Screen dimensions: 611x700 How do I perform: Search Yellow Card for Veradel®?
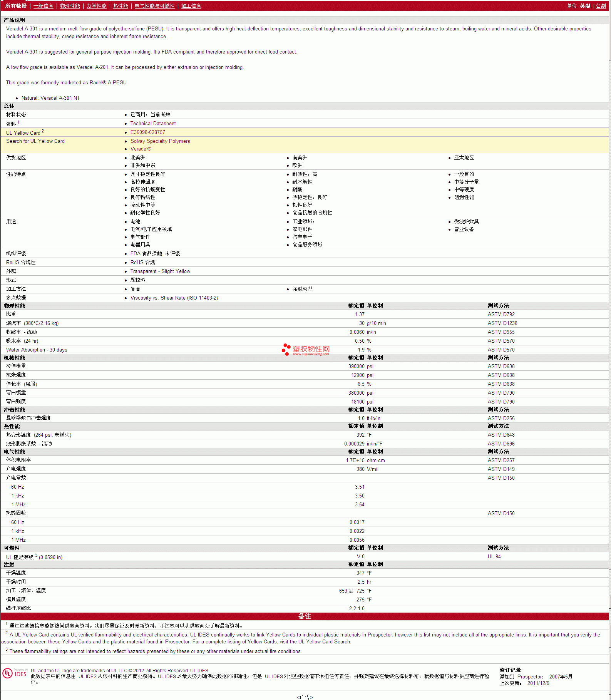[x=141, y=149]
